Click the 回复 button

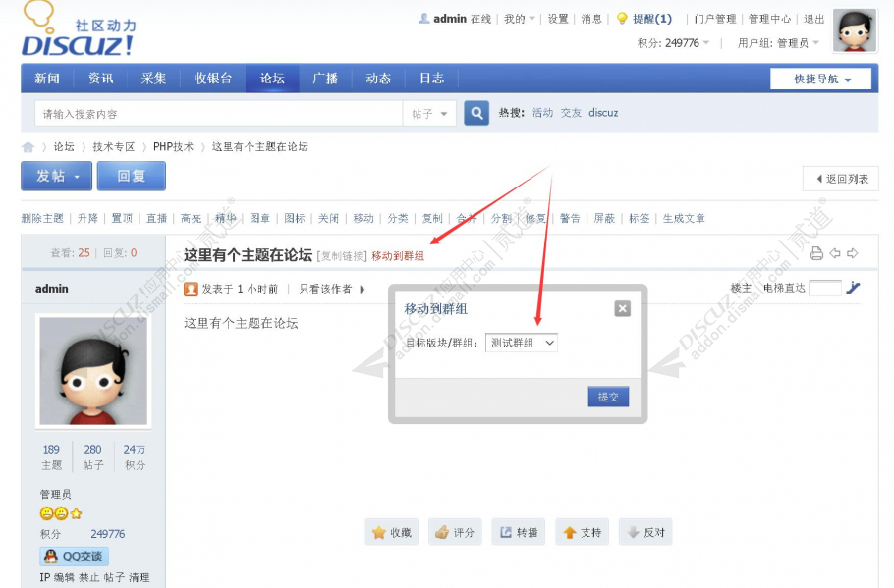click(x=131, y=176)
